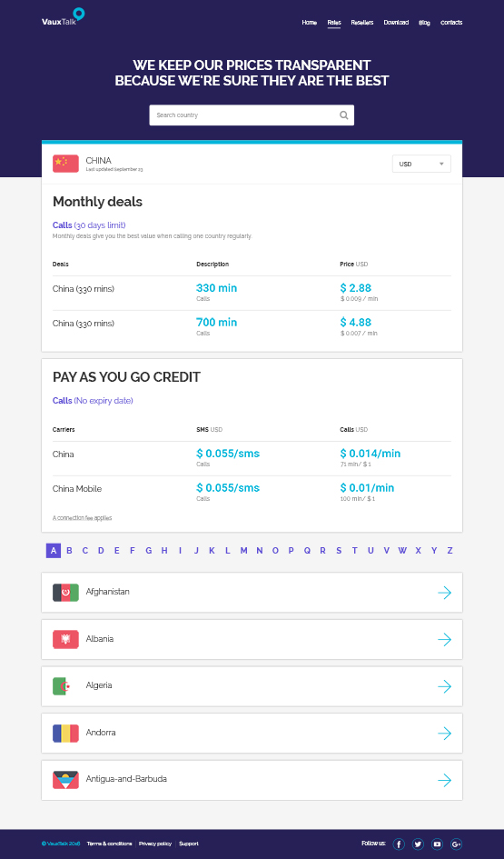Screen dimensions: 504x859
Task: Click the Afghanistan flag icon
Action: click(x=65, y=592)
